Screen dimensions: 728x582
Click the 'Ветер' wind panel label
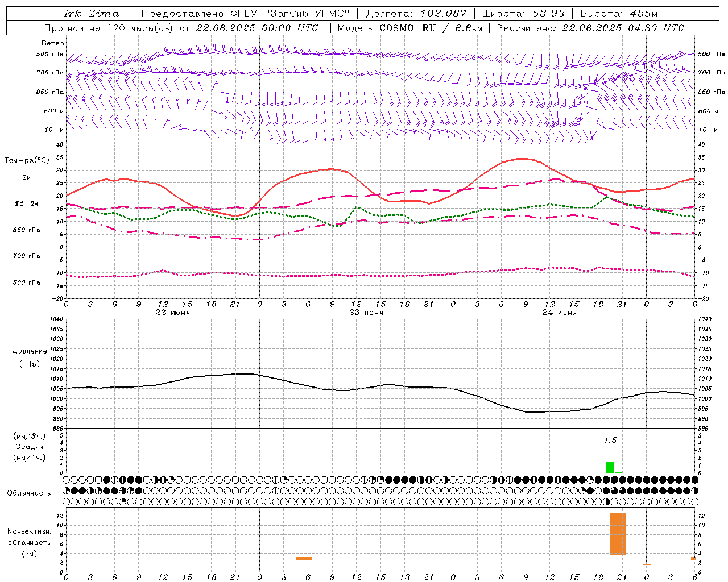53,43
